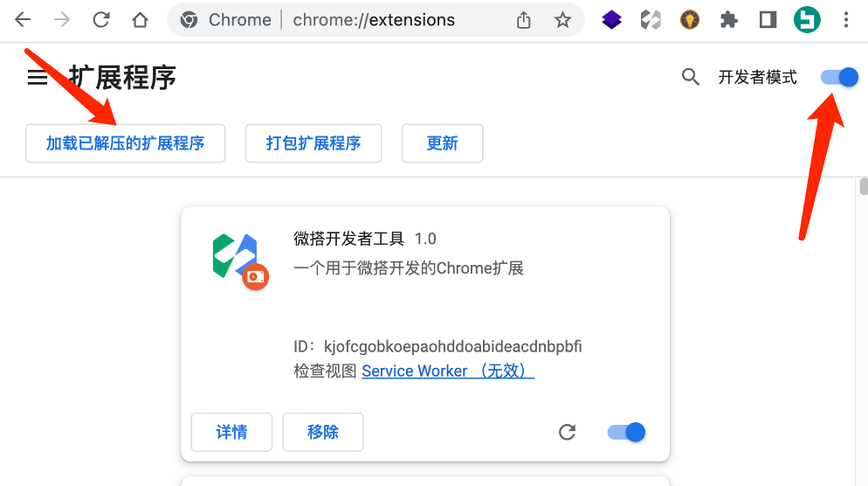Click 打包扩展程序 button
This screenshot has height=486, width=868.
313,143
